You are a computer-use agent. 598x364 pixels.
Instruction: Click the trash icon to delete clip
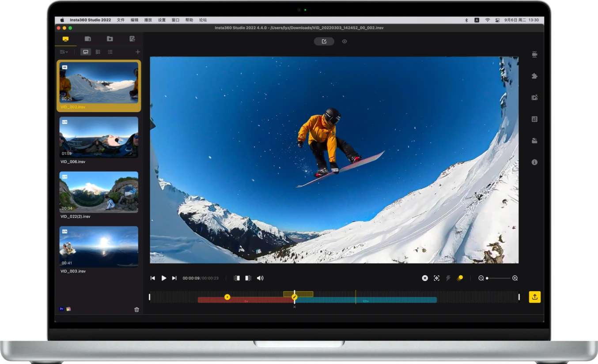click(x=136, y=310)
